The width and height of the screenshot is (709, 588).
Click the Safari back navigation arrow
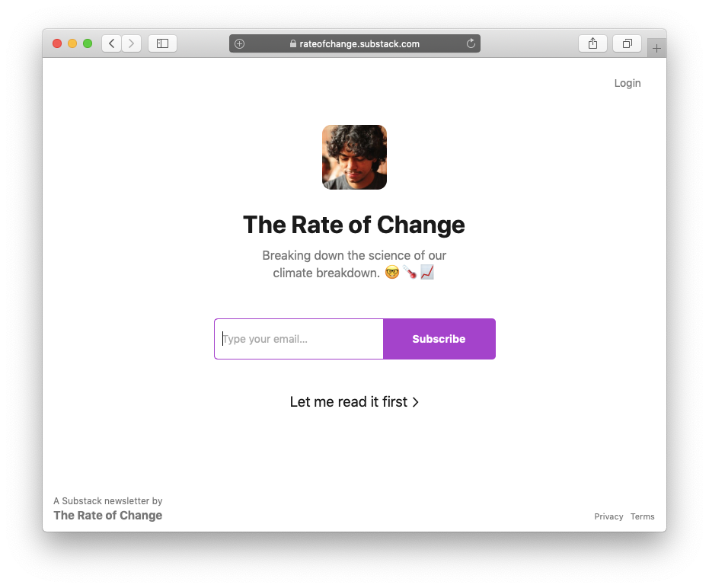[x=112, y=43]
